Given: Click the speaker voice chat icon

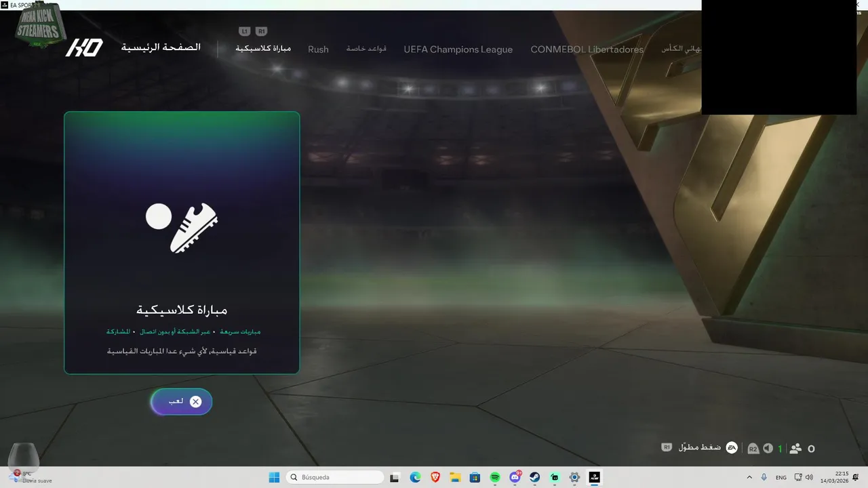Looking at the screenshot, I should click(x=768, y=449).
